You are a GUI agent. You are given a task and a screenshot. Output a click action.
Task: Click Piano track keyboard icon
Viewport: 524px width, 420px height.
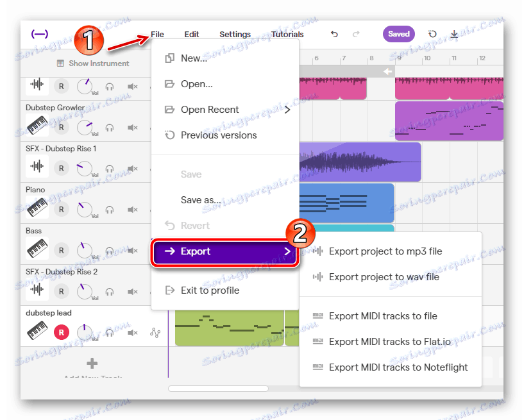point(37,207)
